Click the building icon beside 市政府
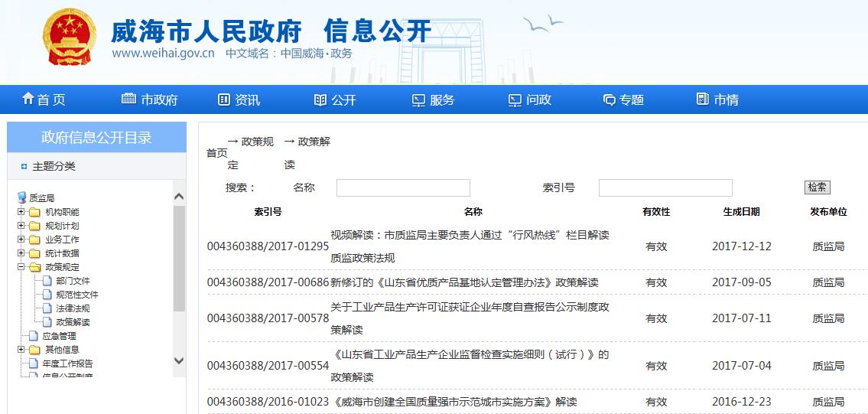 [128, 99]
